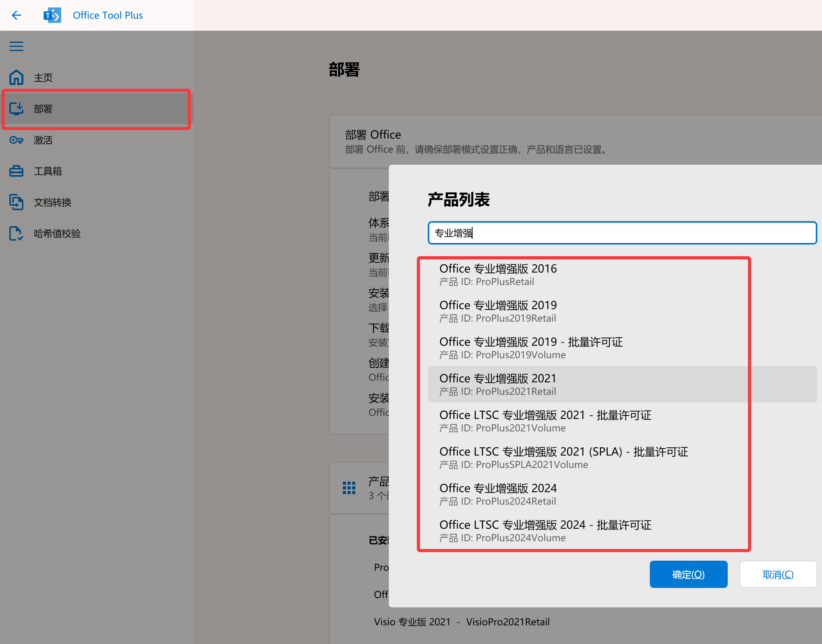Click the Office Tool Plus title text

tap(108, 15)
